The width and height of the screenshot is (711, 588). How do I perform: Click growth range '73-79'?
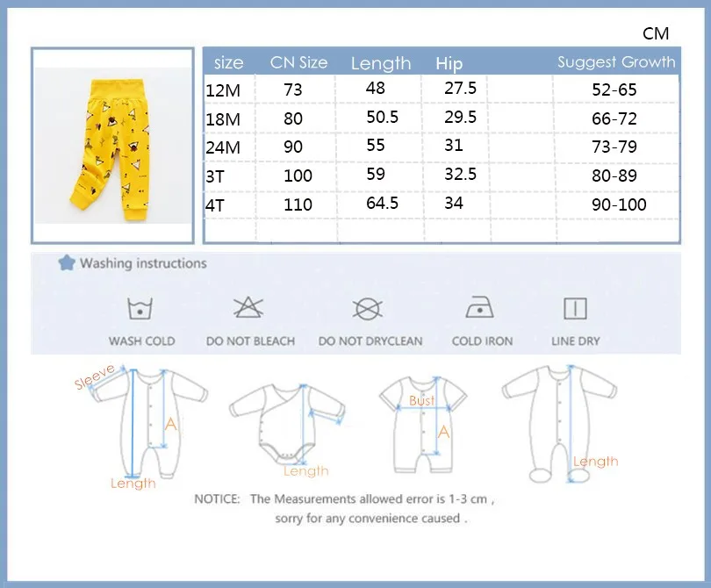point(614,147)
